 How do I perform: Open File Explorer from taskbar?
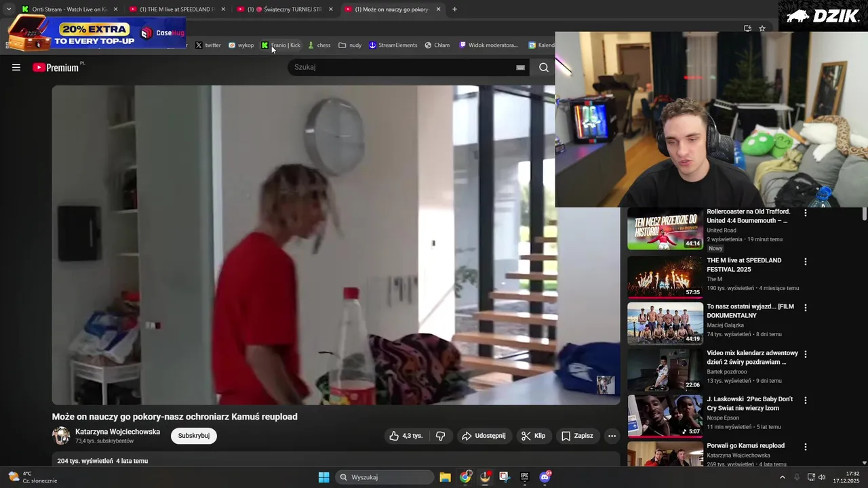pos(445,477)
